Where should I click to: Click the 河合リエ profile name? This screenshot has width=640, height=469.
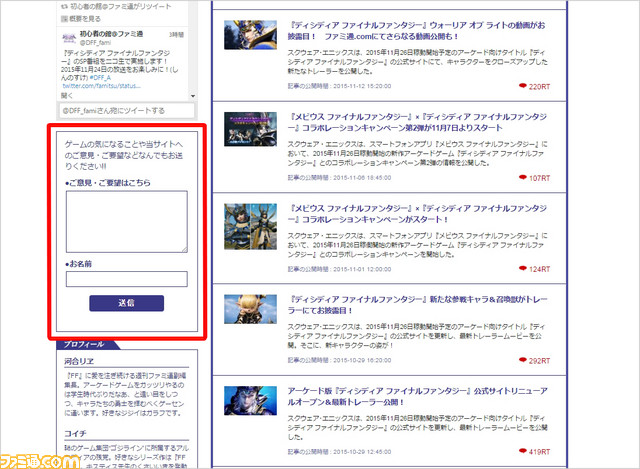pos(79,361)
